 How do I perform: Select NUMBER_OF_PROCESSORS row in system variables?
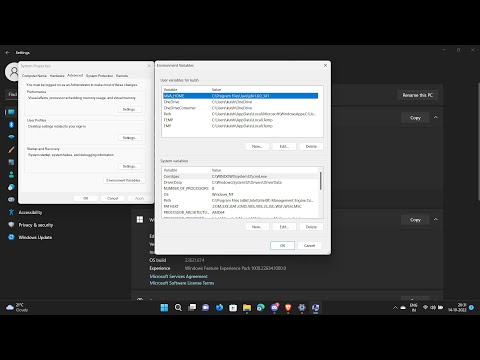point(240,188)
